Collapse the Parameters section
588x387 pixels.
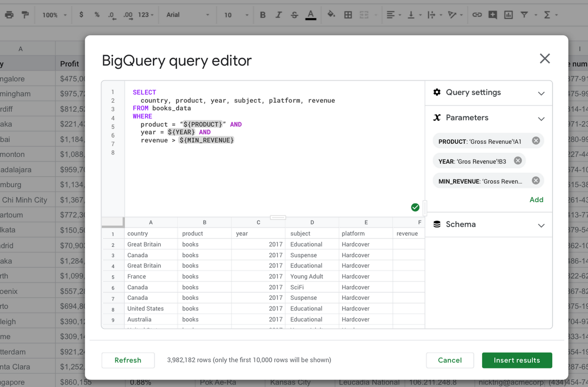pyautogui.click(x=541, y=119)
